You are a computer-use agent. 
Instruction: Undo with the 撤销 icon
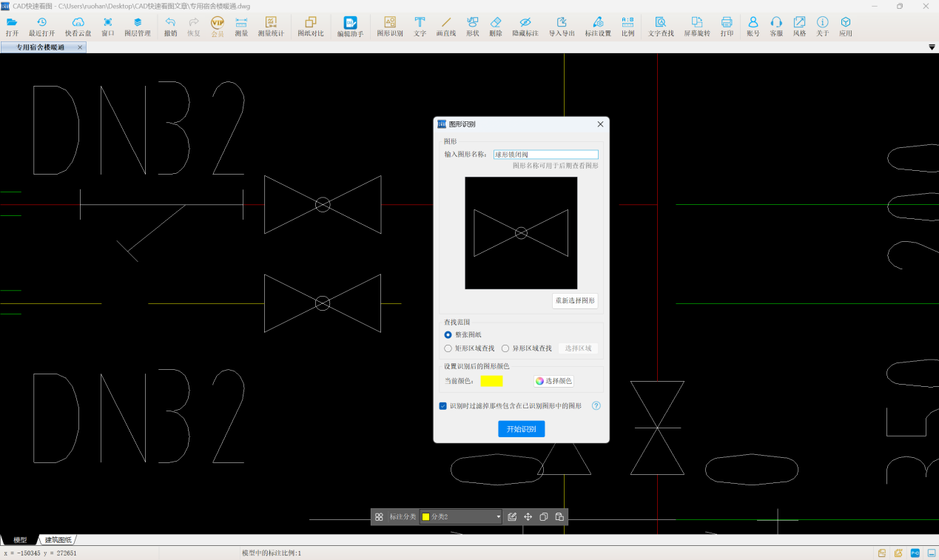click(x=170, y=27)
